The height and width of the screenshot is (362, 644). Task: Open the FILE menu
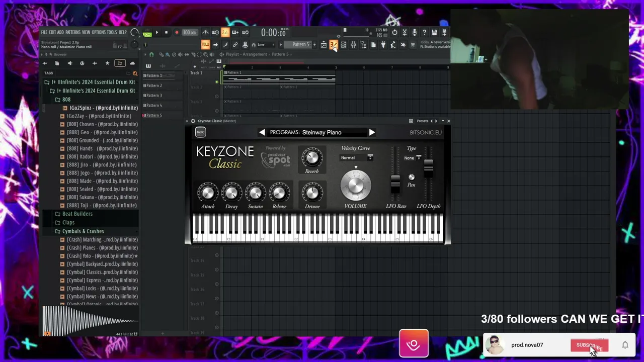[x=44, y=32]
